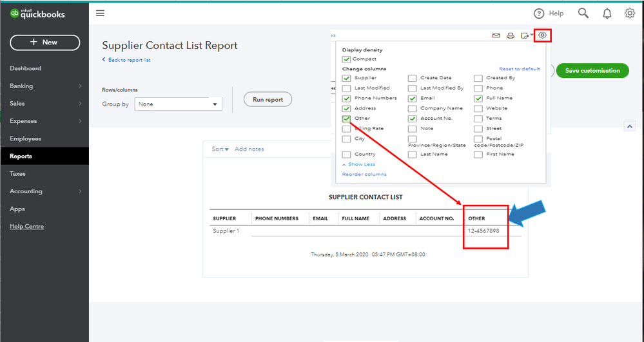The height and width of the screenshot is (342, 644).
Task: Check the City column checkbox
Action: [346, 139]
